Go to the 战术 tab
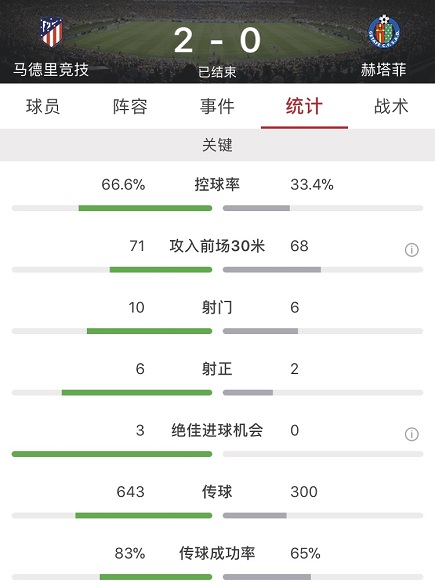The width and height of the screenshot is (435, 588). click(391, 106)
